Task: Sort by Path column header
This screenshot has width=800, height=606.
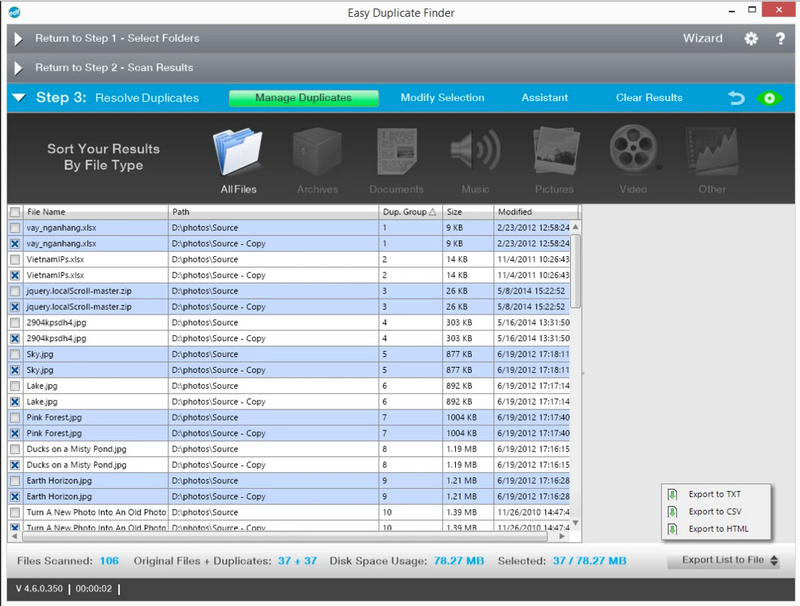Action: tap(273, 212)
